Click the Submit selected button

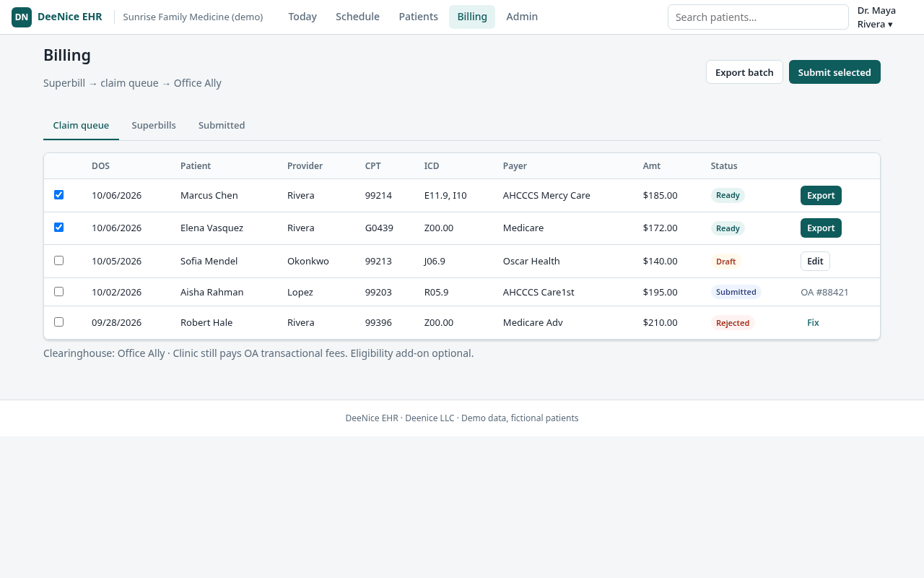point(834,72)
